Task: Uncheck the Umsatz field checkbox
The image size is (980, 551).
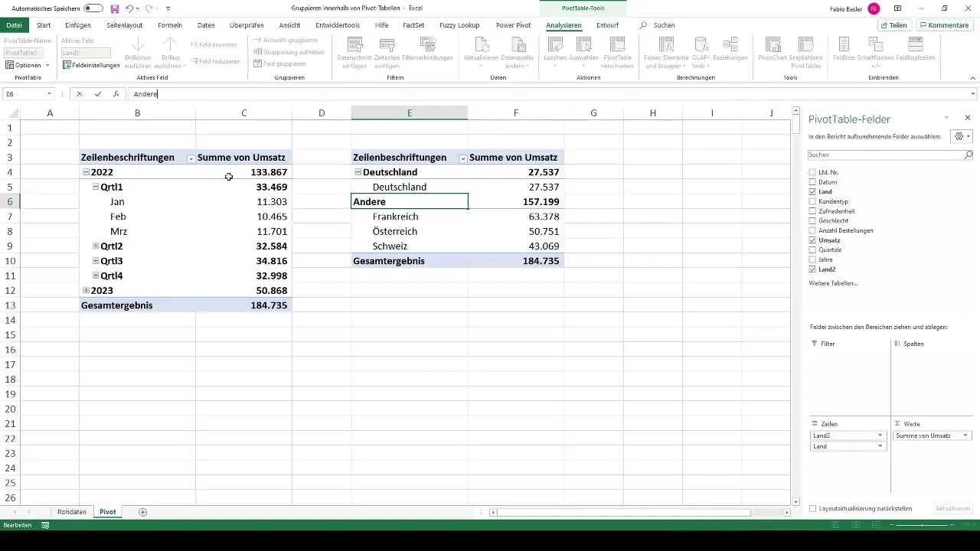Action: click(812, 240)
